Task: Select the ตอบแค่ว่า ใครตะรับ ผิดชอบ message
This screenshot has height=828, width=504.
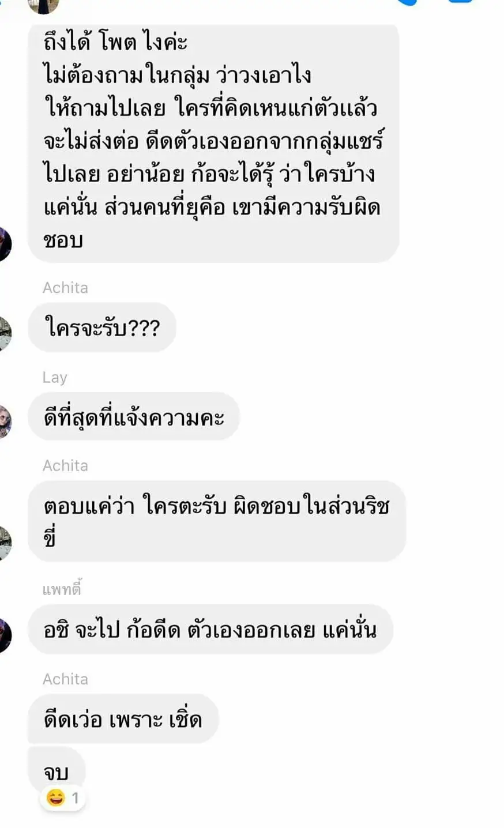Action: pyautogui.click(x=217, y=521)
